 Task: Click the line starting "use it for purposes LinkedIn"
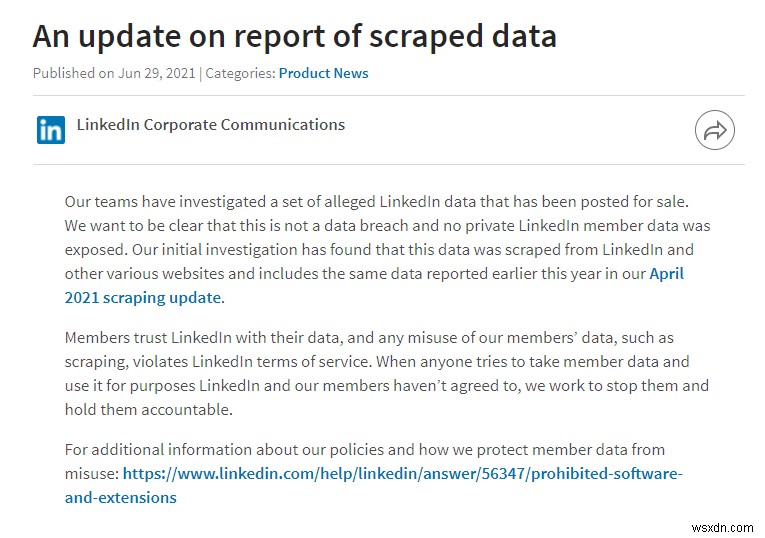click(386, 386)
